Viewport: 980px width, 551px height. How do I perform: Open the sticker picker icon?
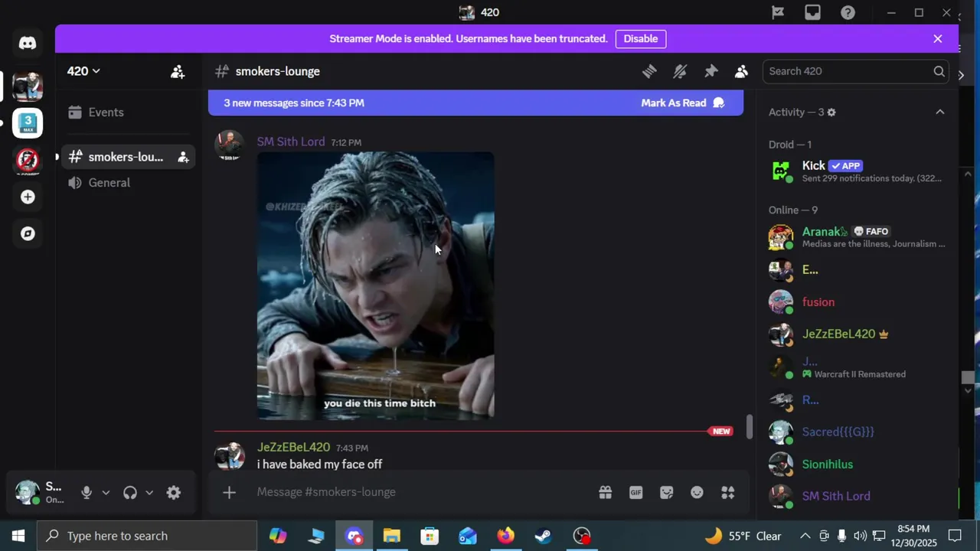tap(666, 492)
